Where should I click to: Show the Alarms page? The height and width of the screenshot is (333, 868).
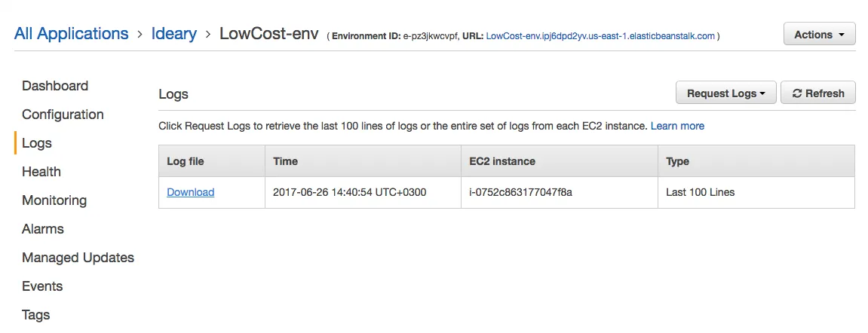pos(43,229)
